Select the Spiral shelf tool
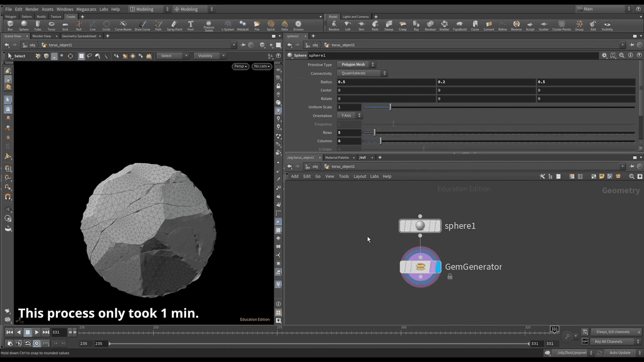Viewport: 644px width, 362px height. pyautogui.click(x=271, y=26)
